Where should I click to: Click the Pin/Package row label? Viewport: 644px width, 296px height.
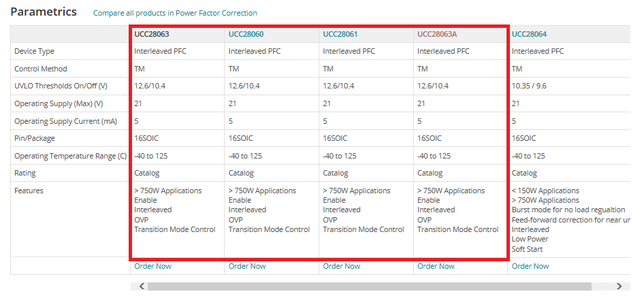[35, 138]
